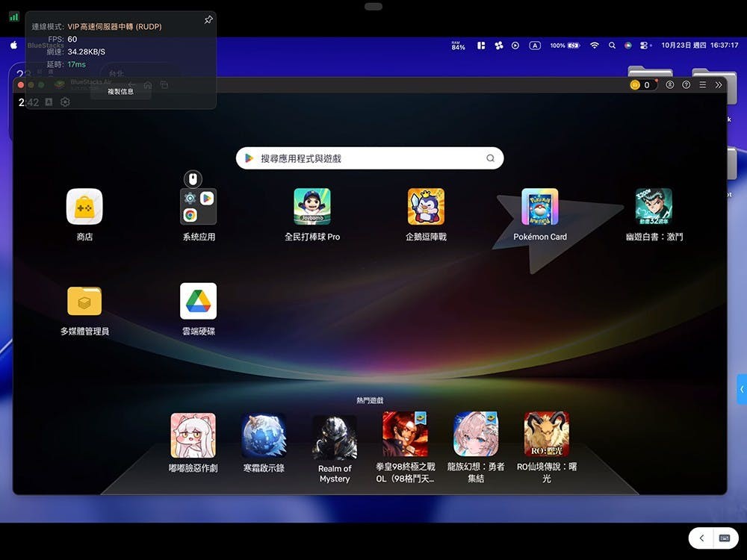
Task: Open popular game RO仙境傳說：曙光
Action: pos(547,435)
